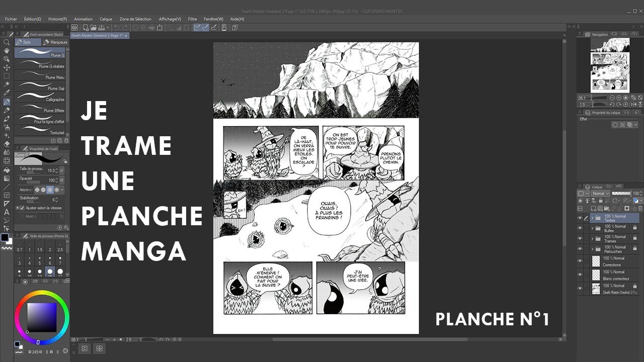Expand the Trames layer folder
The width and height of the screenshot is (644, 362).
click(x=592, y=239)
